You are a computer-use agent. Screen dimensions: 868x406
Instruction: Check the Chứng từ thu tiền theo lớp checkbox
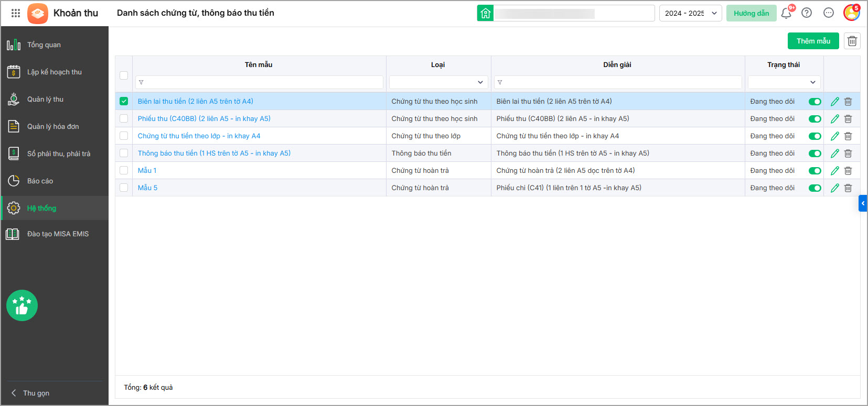click(124, 136)
